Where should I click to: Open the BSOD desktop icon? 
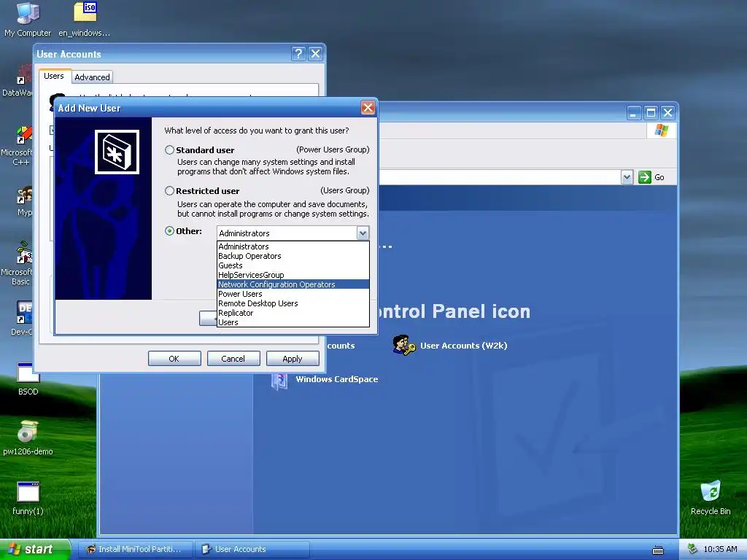coord(28,379)
